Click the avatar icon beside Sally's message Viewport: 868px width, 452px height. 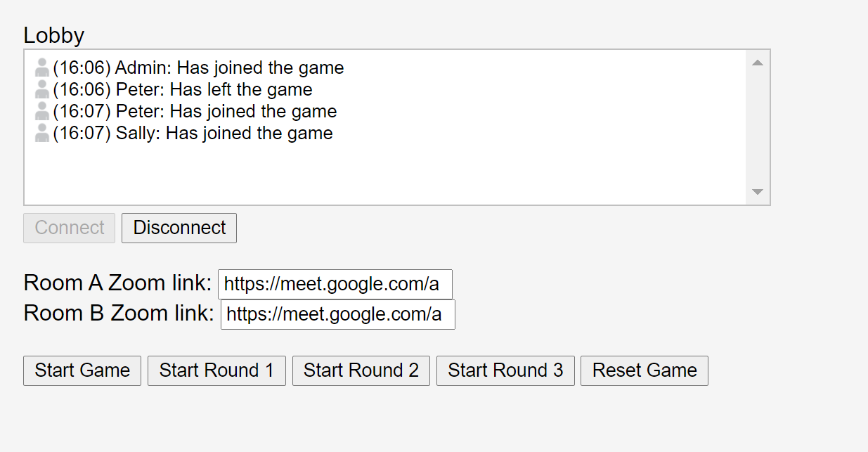pos(42,133)
